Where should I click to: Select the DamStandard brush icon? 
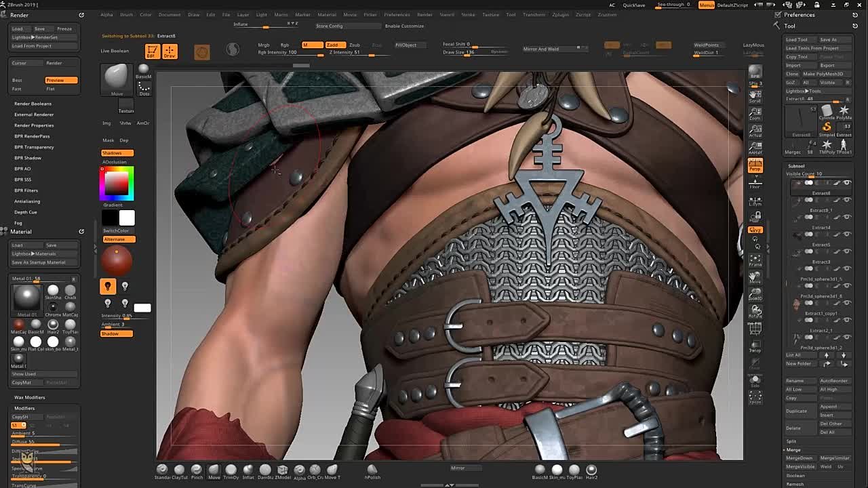click(x=265, y=470)
